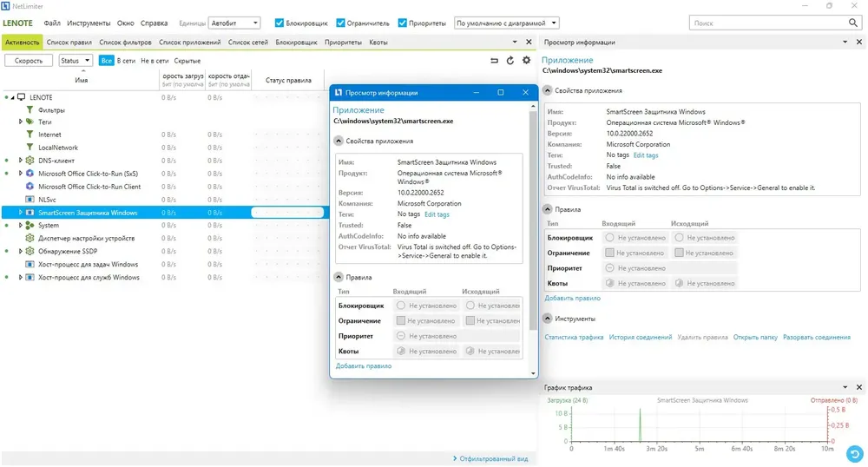This screenshot has height=467, width=868.
Task: Toggle the Ограничитель checkbox
Action: pyautogui.click(x=340, y=23)
